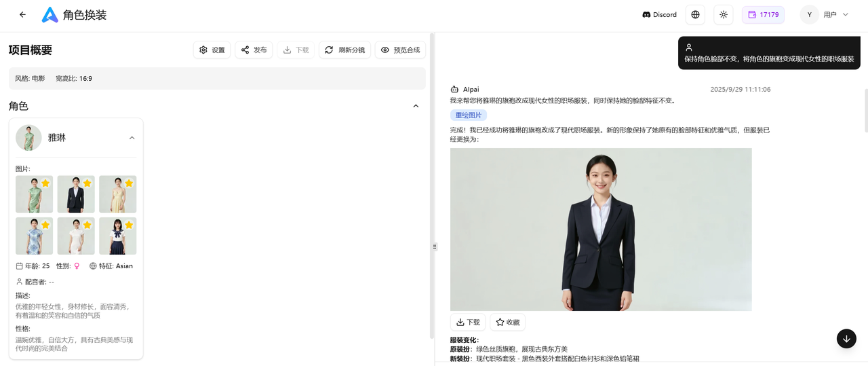Screen dimensions: 868x366
Task: Click the 刷新分镜 refresh button
Action: [344, 50]
